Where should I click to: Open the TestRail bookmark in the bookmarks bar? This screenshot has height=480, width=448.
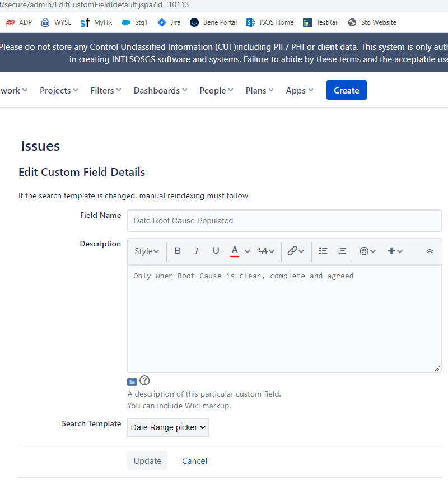[x=320, y=22]
